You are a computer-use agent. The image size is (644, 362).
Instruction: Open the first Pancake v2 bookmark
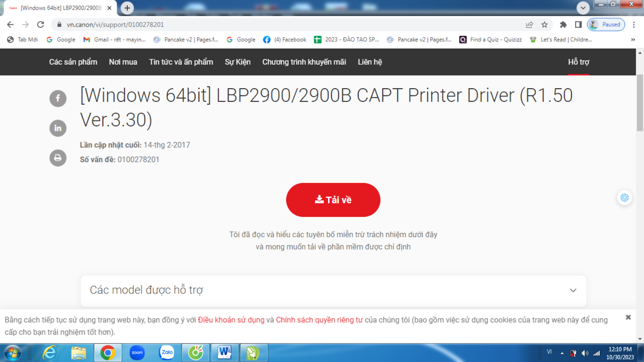[x=186, y=39]
